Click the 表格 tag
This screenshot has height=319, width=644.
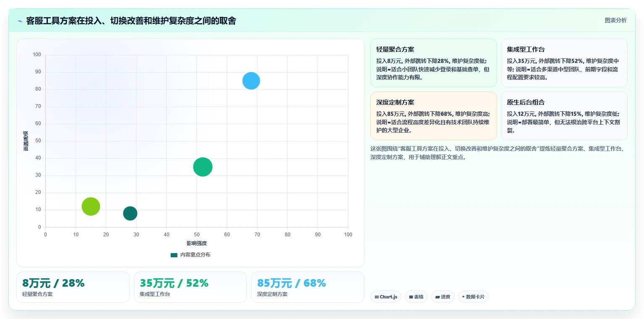coord(416,297)
